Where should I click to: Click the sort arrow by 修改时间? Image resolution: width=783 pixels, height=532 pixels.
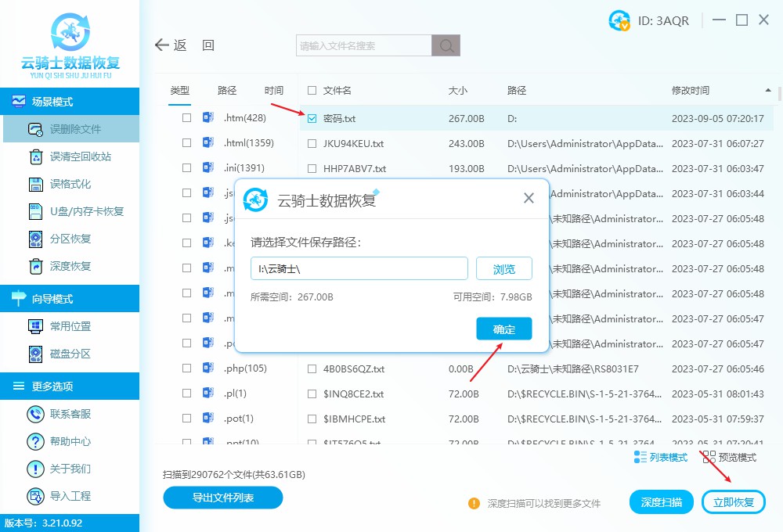tap(767, 90)
